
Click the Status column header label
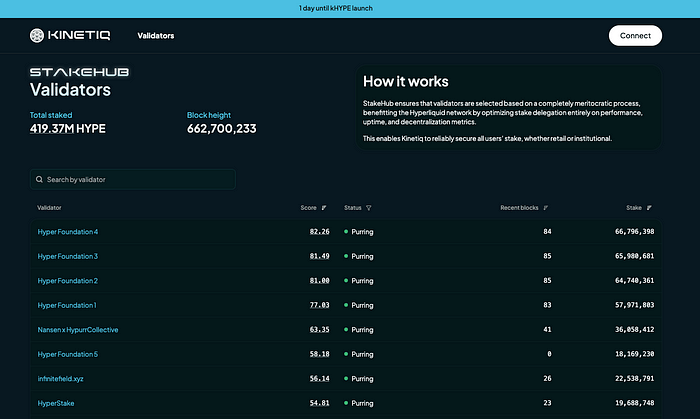(x=353, y=208)
